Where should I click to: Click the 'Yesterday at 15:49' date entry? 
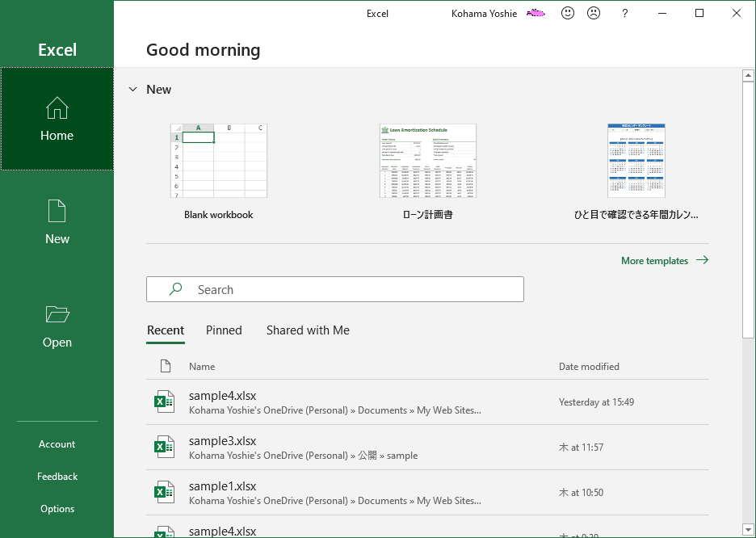(596, 402)
